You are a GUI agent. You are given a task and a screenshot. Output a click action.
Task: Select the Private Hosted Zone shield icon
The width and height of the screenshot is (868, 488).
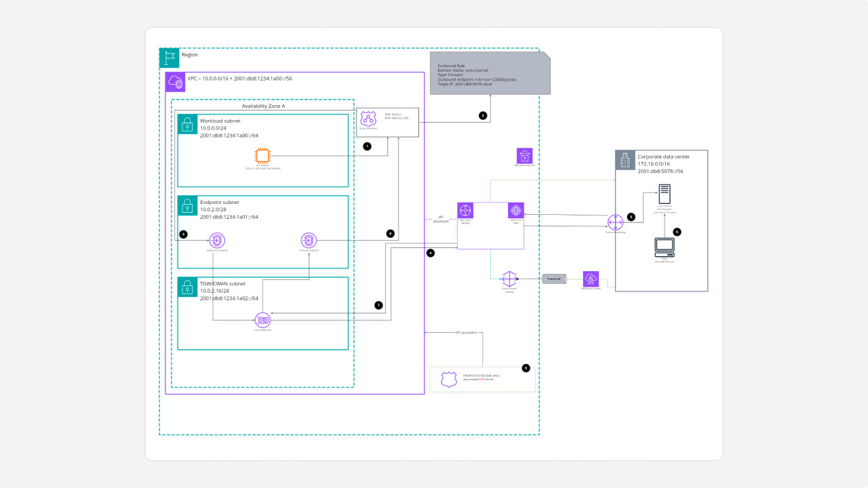pos(449,380)
